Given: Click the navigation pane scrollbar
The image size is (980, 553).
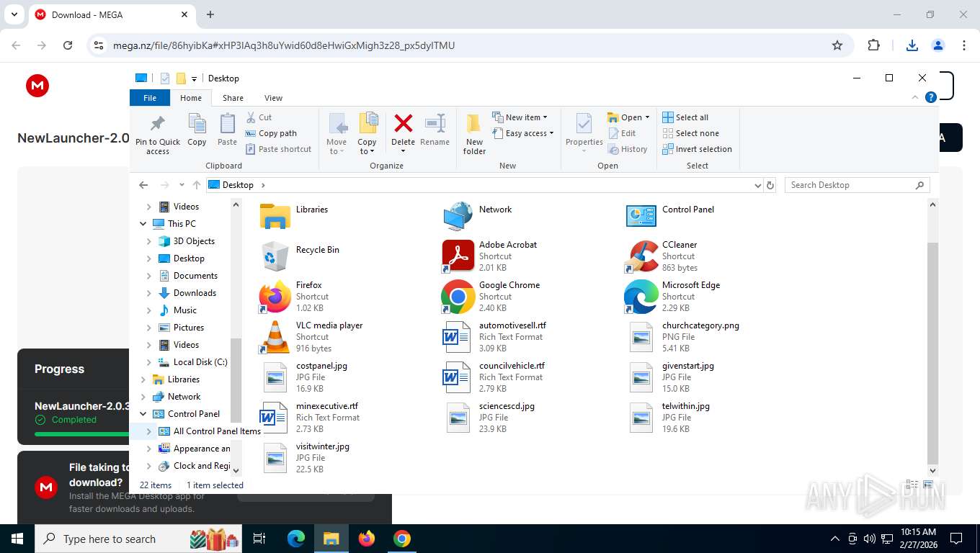Looking at the screenshot, I should coord(236,382).
